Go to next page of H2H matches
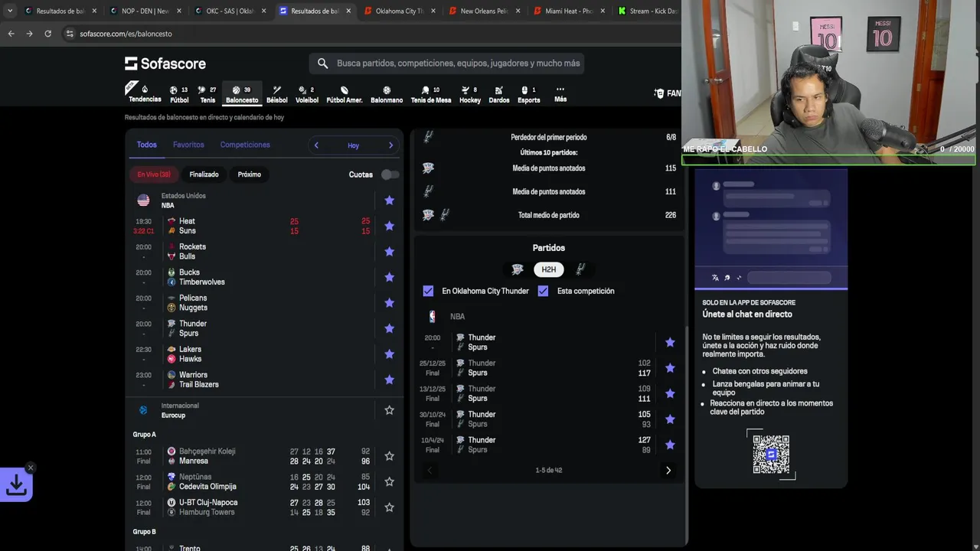980x551 pixels. 668,471
